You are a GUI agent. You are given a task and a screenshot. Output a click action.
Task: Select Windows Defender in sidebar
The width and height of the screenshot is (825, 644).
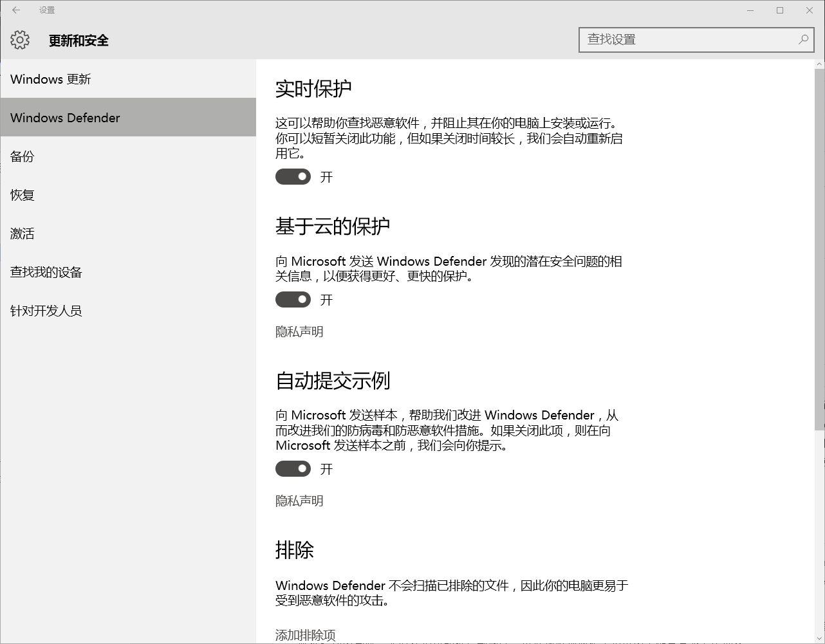pyautogui.click(x=128, y=118)
